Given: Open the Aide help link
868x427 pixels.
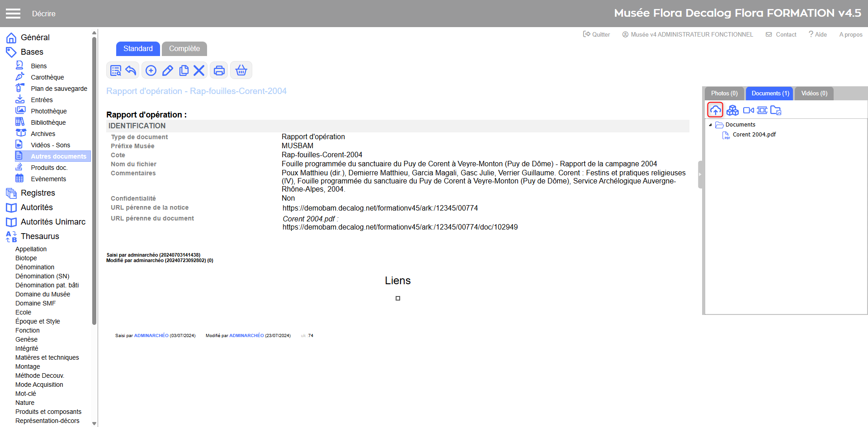Looking at the screenshot, I should click(818, 34).
